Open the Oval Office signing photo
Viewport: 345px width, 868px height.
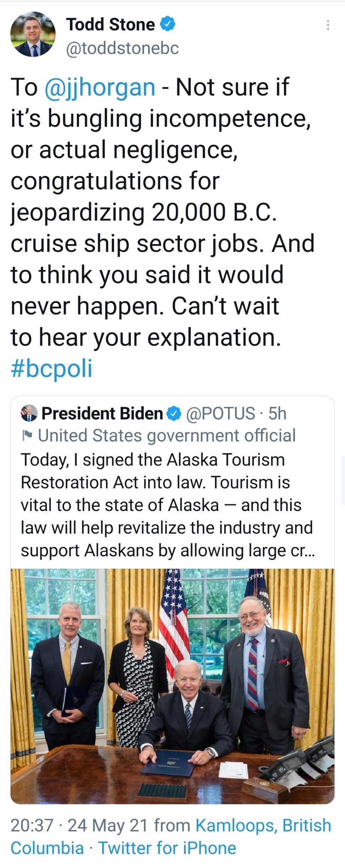pyautogui.click(x=172, y=686)
